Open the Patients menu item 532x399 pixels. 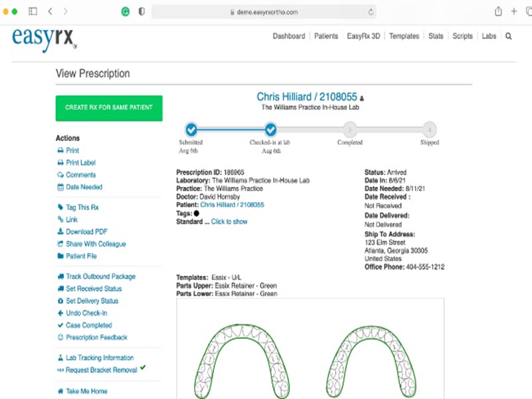[326, 36]
